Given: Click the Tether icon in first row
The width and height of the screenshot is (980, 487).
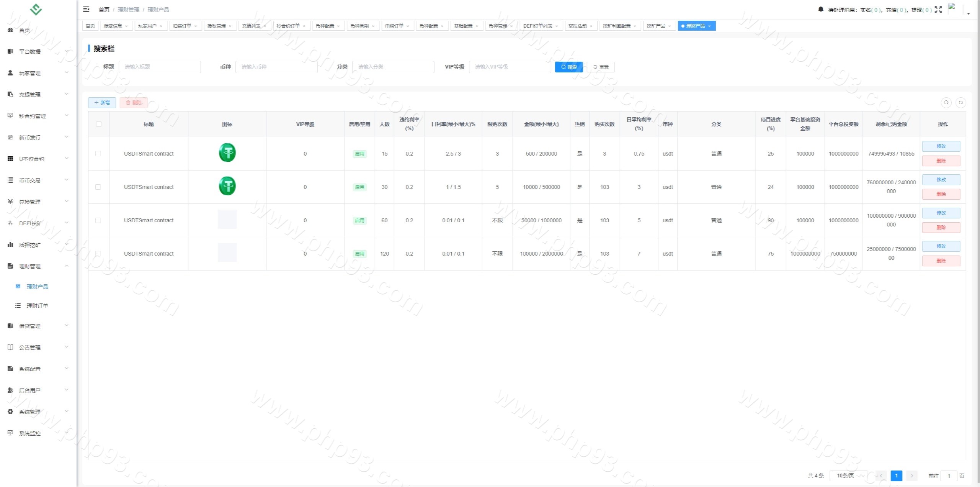Looking at the screenshot, I should click(227, 153).
